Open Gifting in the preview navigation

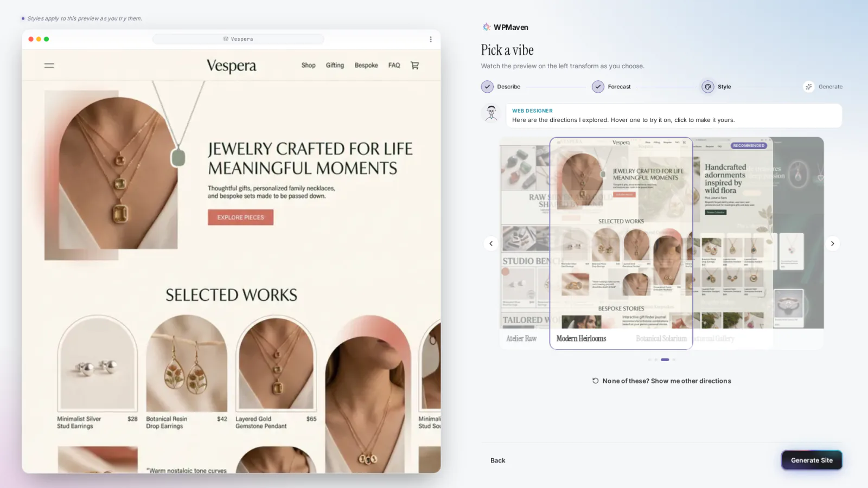click(335, 66)
